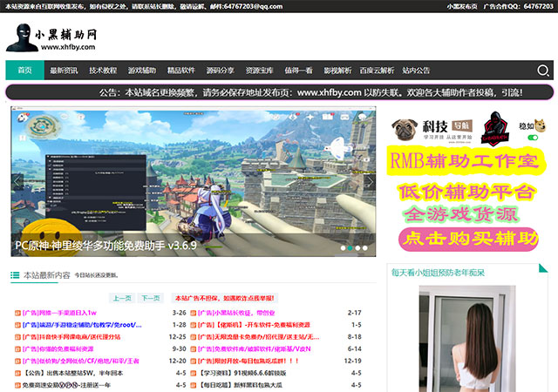Open 资源宝库 menu item
Viewport: 558px width, 392px height.
click(260, 71)
